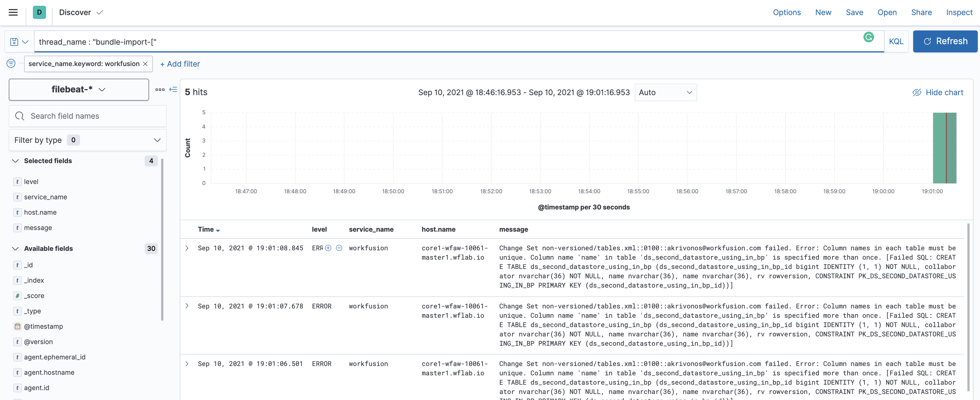Click the host.name column header

438,229
